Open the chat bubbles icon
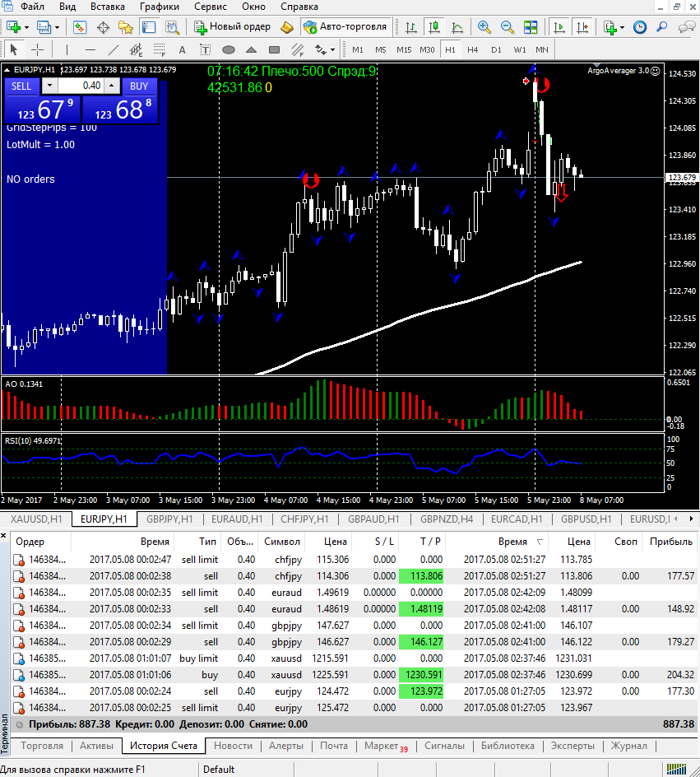This screenshot has height=777, width=700. [x=687, y=27]
